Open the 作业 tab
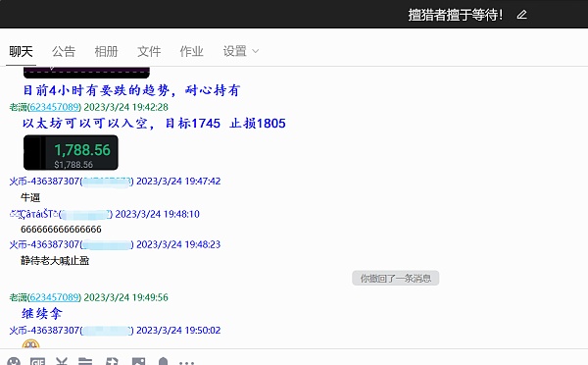Screen dimensions: 588x365 coord(191,51)
